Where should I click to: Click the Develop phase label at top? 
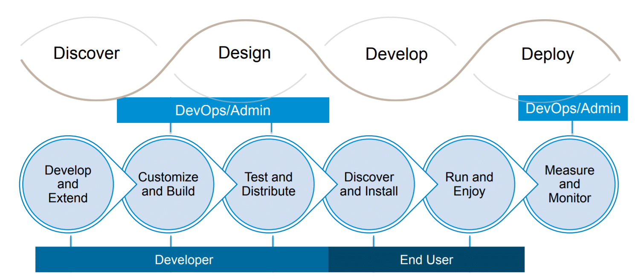(x=396, y=54)
